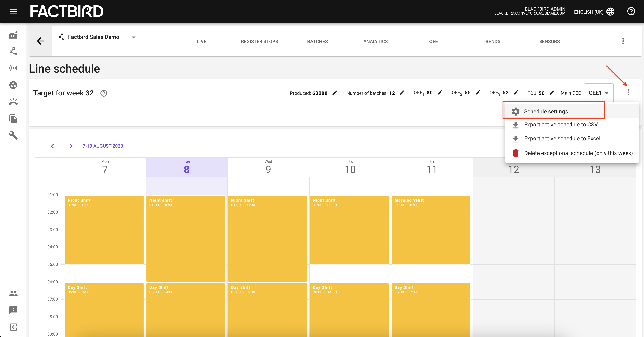Open the alarm siren icon in sidebar
Viewport: 644px width, 337px height.
13,102
